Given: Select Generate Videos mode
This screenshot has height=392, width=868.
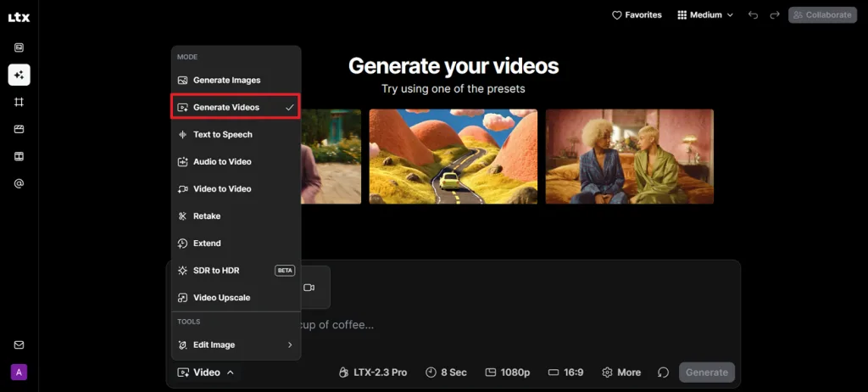Looking at the screenshot, I should tap(236, 108).
